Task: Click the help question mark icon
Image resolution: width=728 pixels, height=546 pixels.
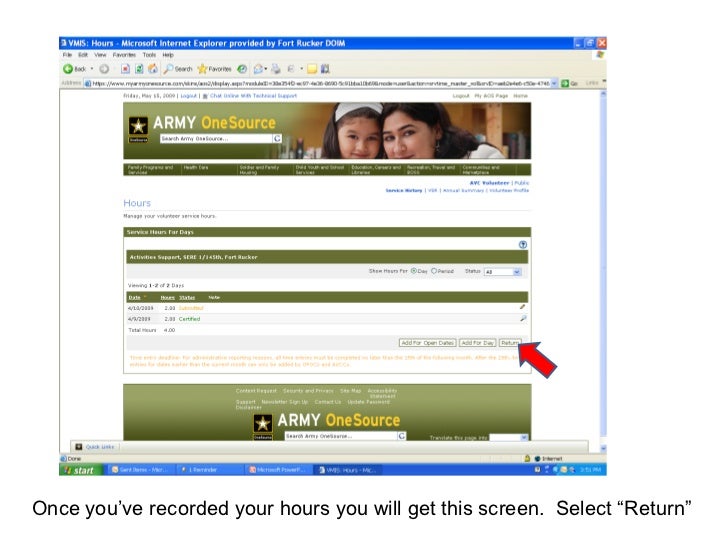Action: click(x=523, y=245)
